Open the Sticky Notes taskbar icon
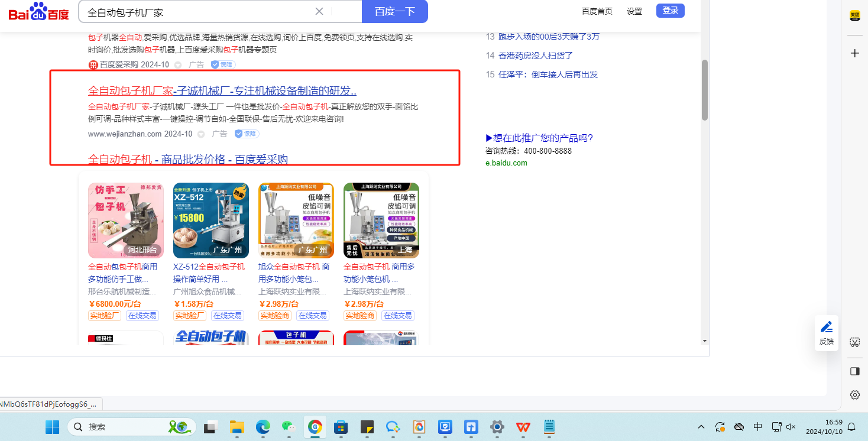Viewport: 868px width, 441px height. (x=367, y=427)
